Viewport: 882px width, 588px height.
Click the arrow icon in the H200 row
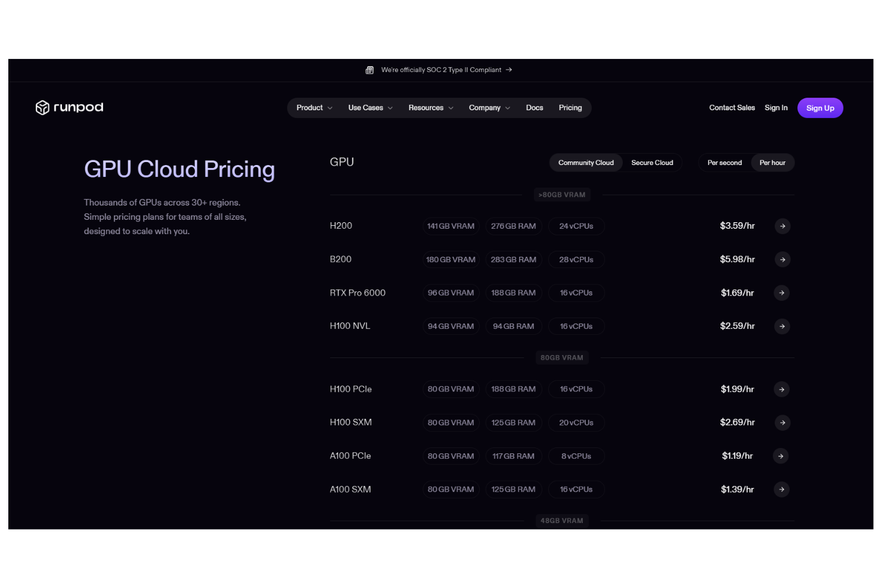pos(782,226)
